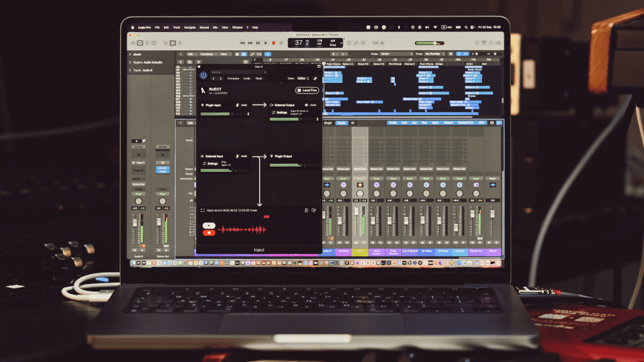Open the Navigate menu
Viewport: 644px width, 362px height.
click(x=190, y=28)
